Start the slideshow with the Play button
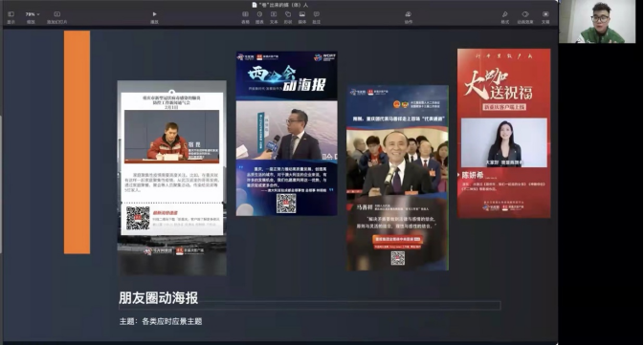Screen dimensions: 644x345 coord(154,17)
